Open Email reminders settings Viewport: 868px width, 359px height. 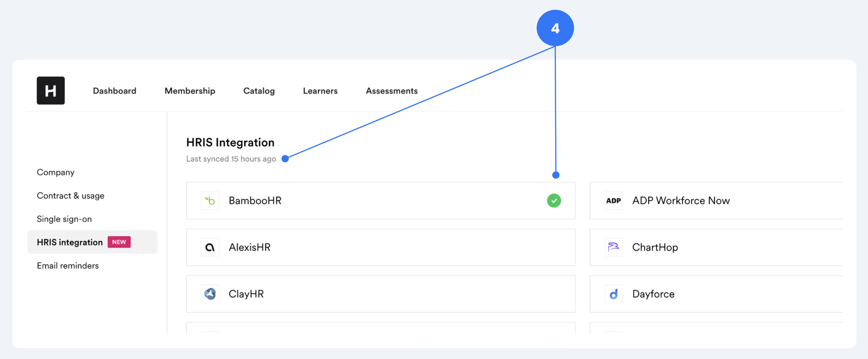(68, 266)
